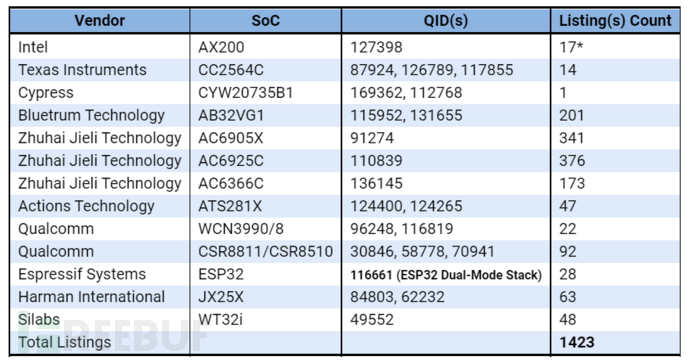Select the Harman International cell
This screenshot has height=360, width=690.
(x=99, y=297)
